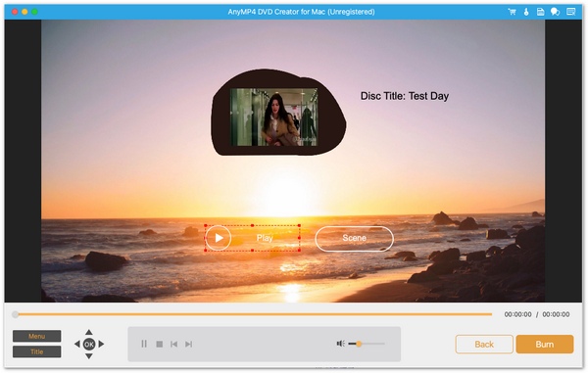Click the Burn button
Viewport: 588px width, 373px height.
coord(545,345)
